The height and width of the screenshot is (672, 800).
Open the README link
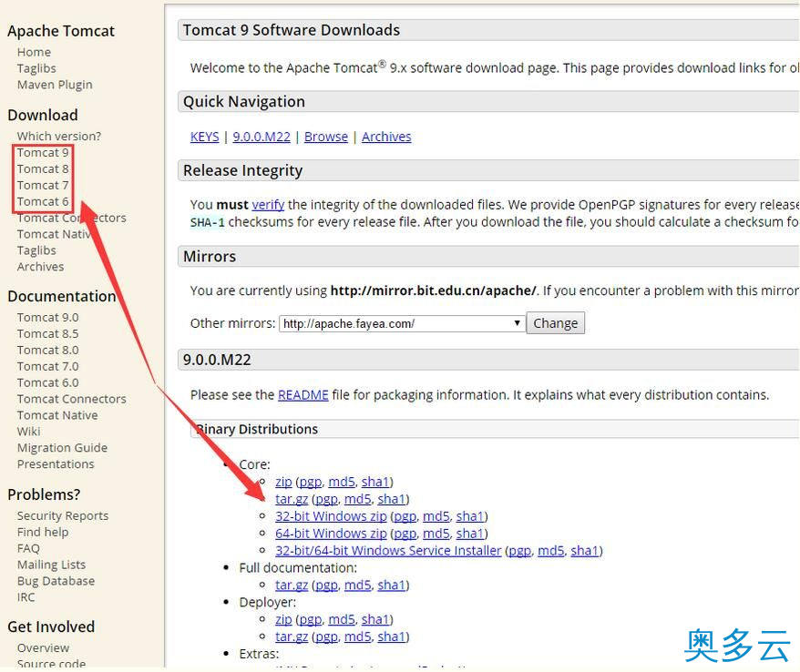[303, 394]
